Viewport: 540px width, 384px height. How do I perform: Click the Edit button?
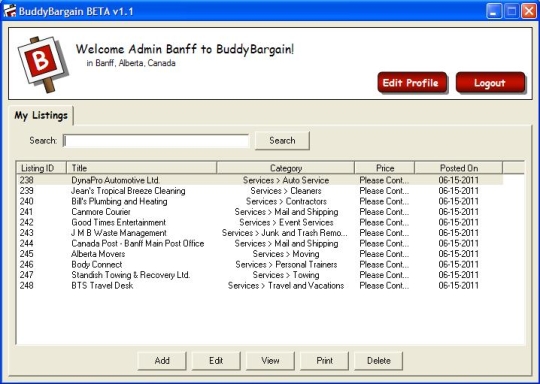[x=216, y=361]
